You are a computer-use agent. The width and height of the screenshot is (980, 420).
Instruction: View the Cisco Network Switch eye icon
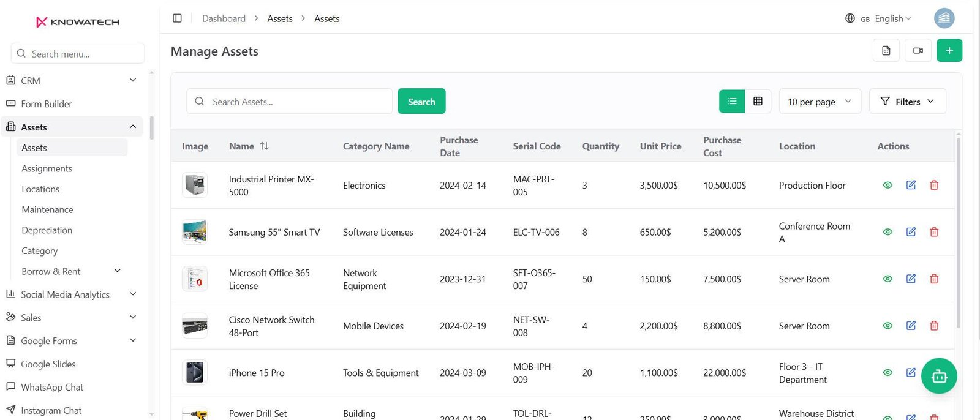[x=888, y=326]
